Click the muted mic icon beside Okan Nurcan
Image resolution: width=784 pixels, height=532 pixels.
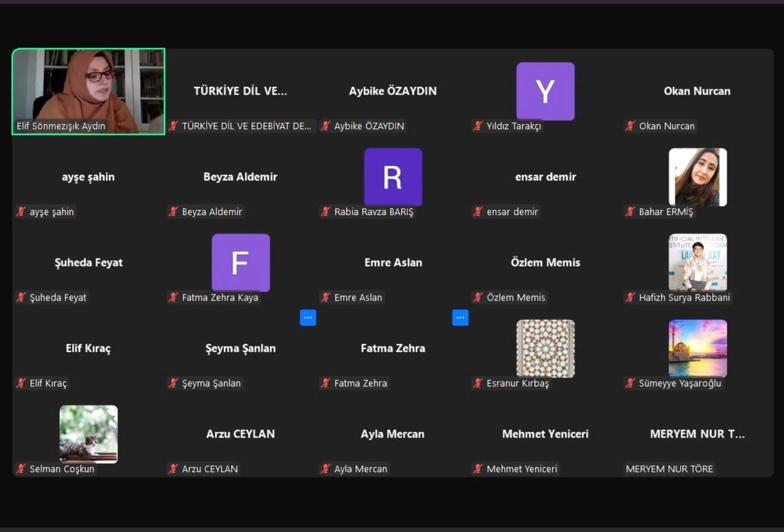(631, 126)
